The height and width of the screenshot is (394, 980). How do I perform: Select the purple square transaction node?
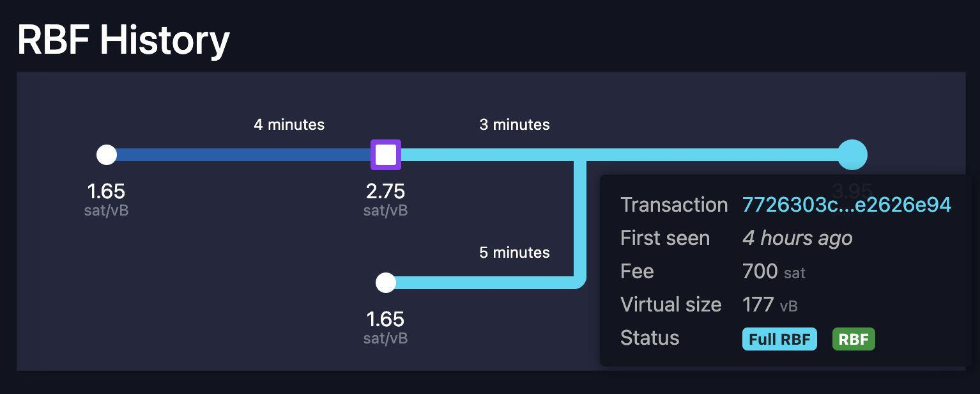coord(386,155)
